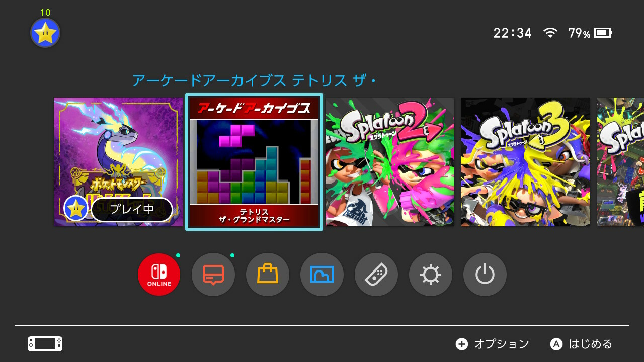This screenshot has height=362, width=644.
Task: Select the partially visible Splatoon tile at right
Action: point(620,162)
